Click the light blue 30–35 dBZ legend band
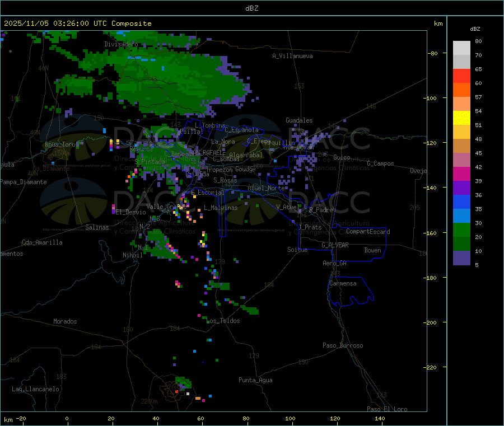Viewport: 504px width, 426px height. 461,216
